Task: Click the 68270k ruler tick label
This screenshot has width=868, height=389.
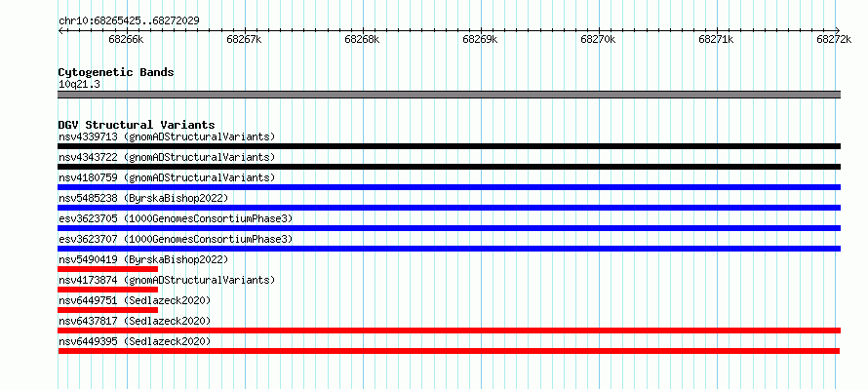Action: (598, 39)
